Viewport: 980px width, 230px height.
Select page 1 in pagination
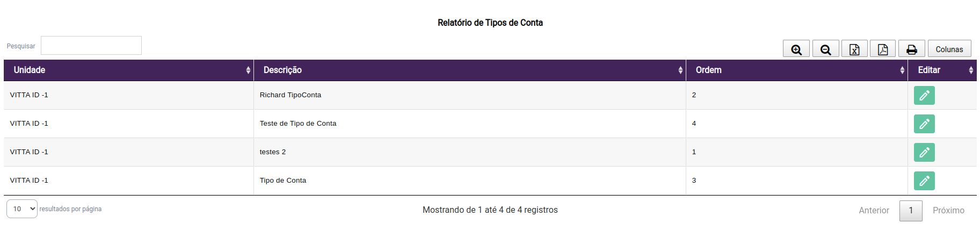pos(911,211)
